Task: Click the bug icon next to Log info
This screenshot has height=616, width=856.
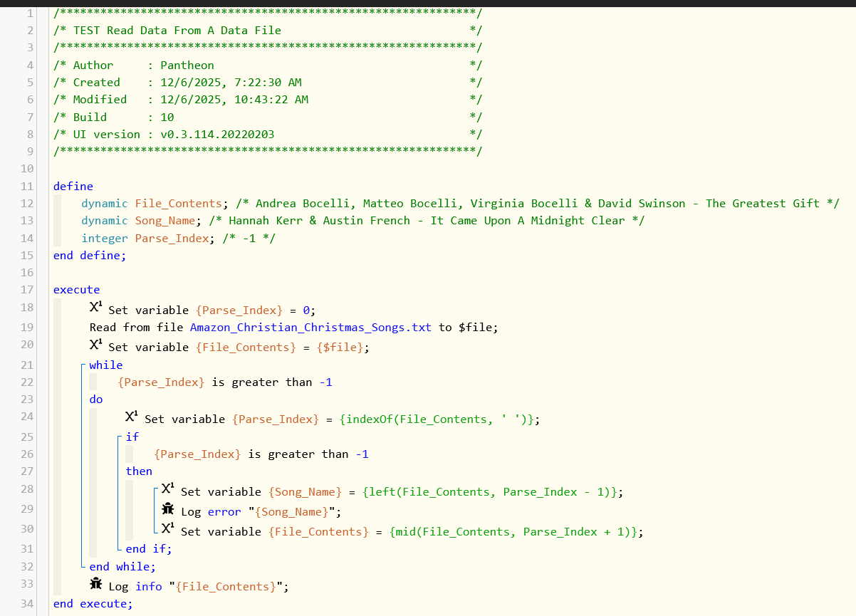Action: tap(96, 584)
